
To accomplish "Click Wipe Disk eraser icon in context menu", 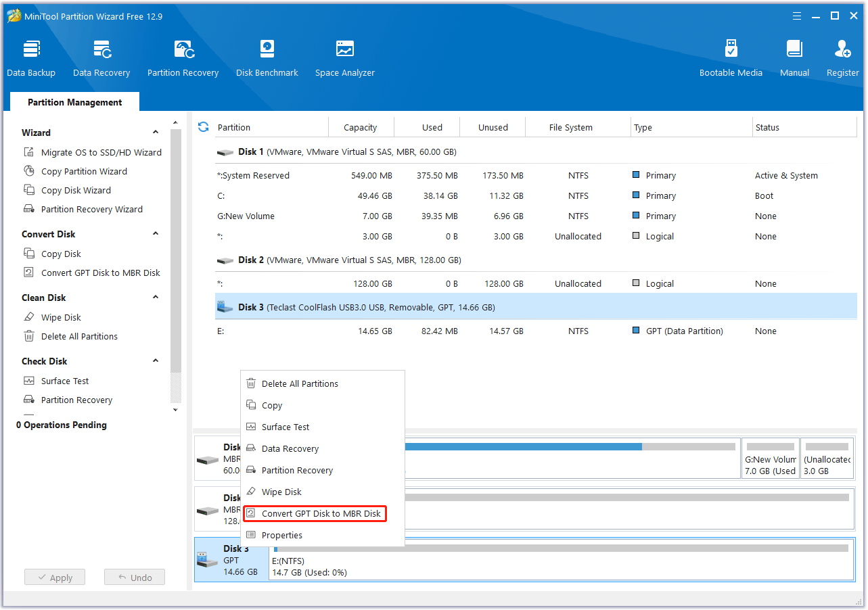I will [251, 492].
